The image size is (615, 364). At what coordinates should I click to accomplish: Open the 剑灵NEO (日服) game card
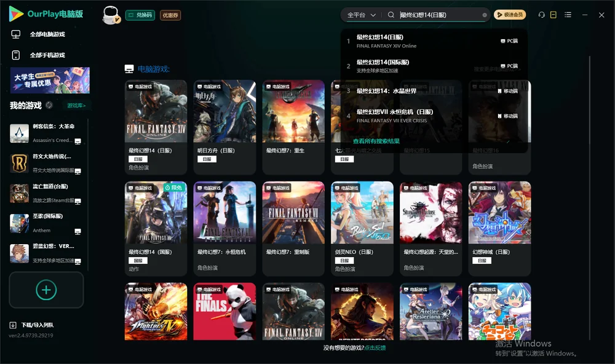362,228
